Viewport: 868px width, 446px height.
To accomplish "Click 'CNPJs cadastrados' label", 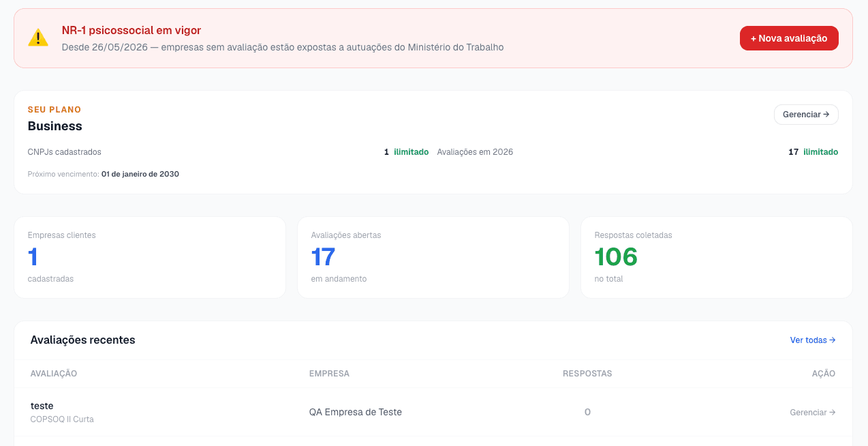I will pyautogui.click(x=65, y=152).
